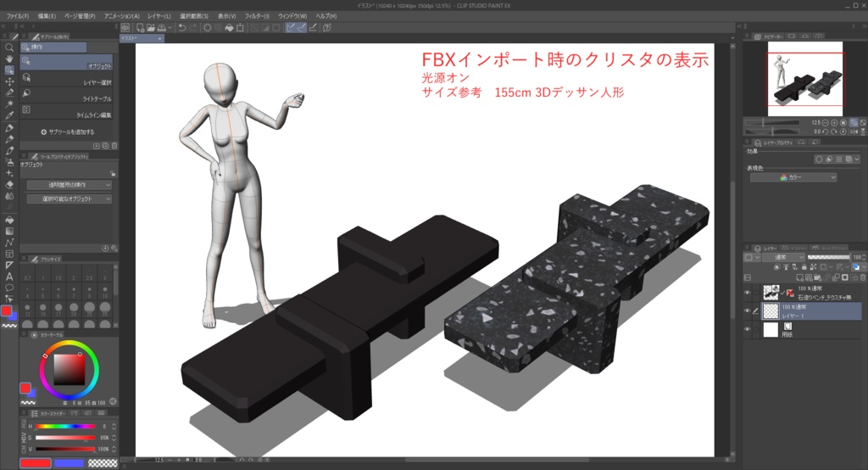Increase hue value stepper
868x470 pixels.
coord(114,424)
